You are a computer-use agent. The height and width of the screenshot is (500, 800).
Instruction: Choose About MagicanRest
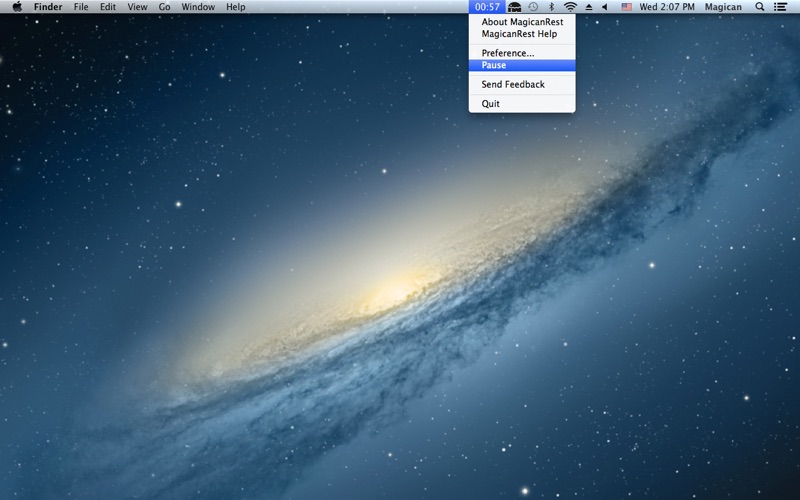[x=522, y=22]
